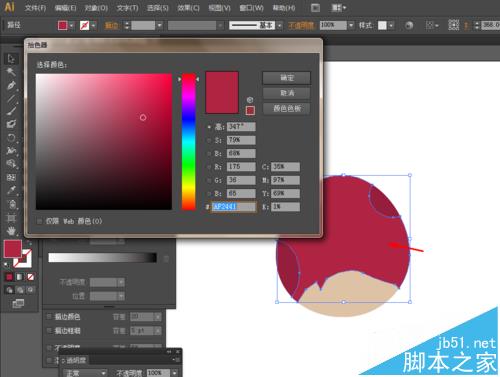Click 颜色色板 button
The height and width of the screenshot is (377, 500).
click(287, 109)
